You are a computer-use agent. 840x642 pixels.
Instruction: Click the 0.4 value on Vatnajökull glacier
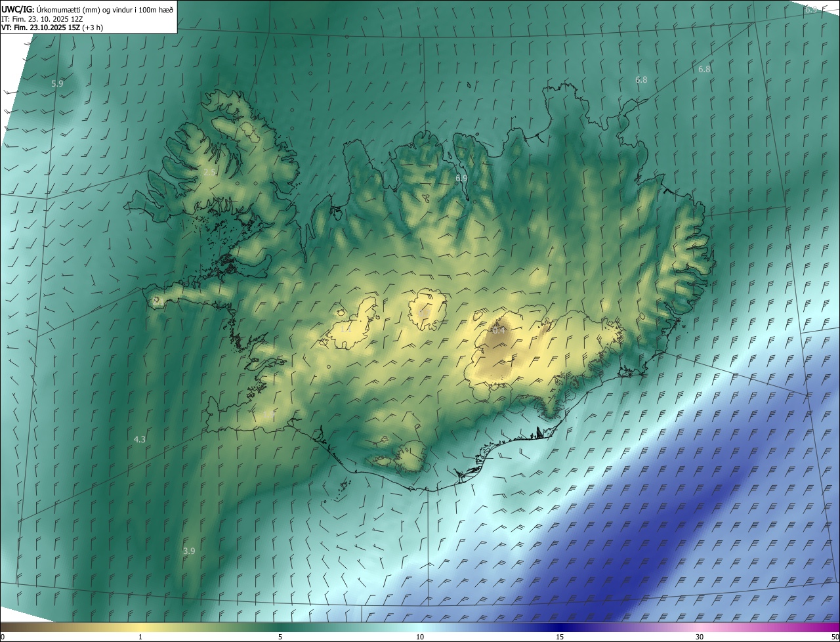[499, 330]
